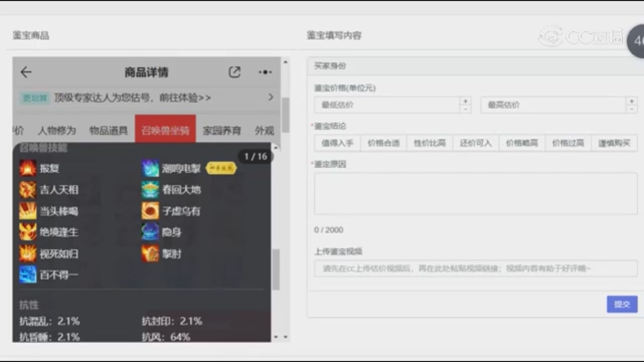644x362 pixels.
Task: Click the 隐身 skill icon
Action: 150,232
